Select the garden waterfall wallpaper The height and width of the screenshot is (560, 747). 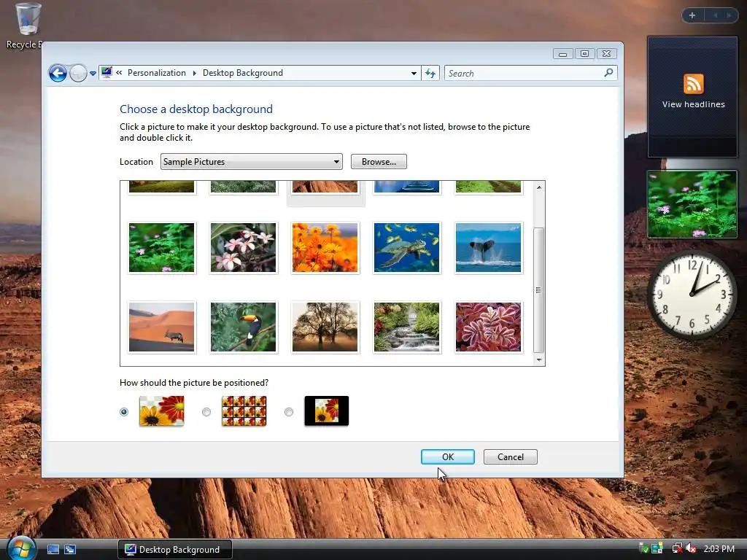[x=406, y=327]
